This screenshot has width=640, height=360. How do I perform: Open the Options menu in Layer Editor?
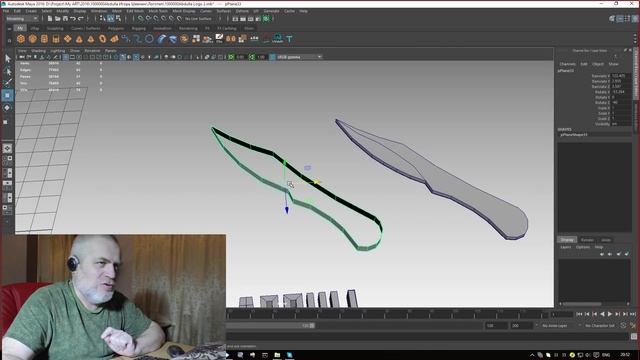[x=583, y=247]
